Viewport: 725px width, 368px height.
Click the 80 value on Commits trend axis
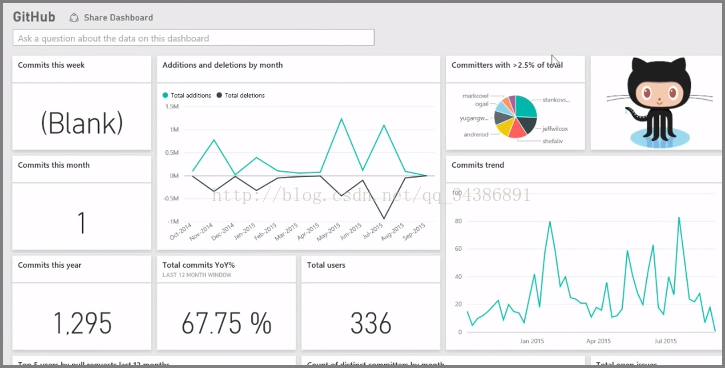point(458,221)
